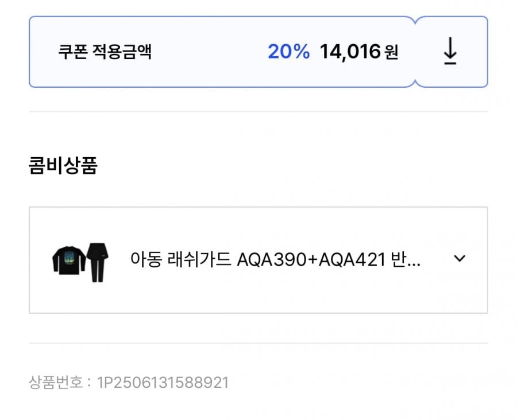Tap the 원 currency unit beside the price
The image size is (517, 420).
click(x=391, y=52)
